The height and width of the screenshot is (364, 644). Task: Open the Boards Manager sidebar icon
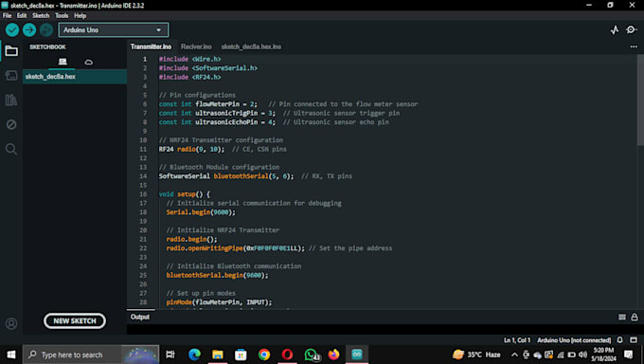click(x=11, y=75)
